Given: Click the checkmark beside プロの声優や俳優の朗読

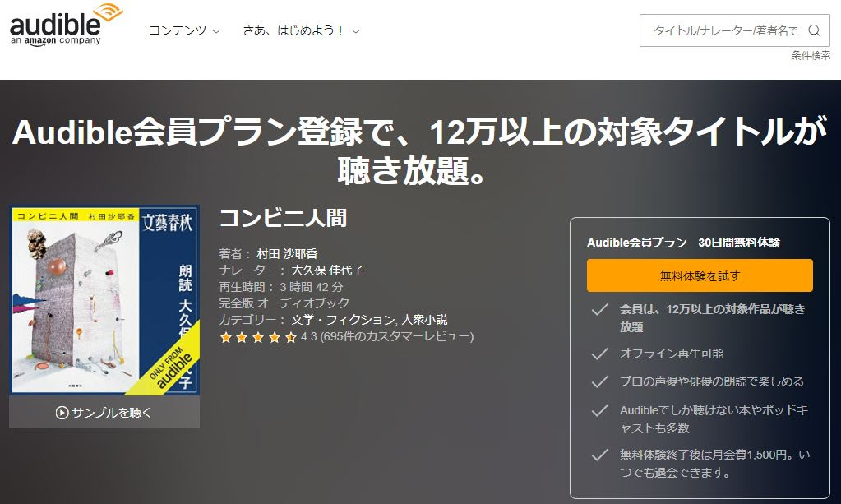Looking at the screenshot, I should 599,381.
